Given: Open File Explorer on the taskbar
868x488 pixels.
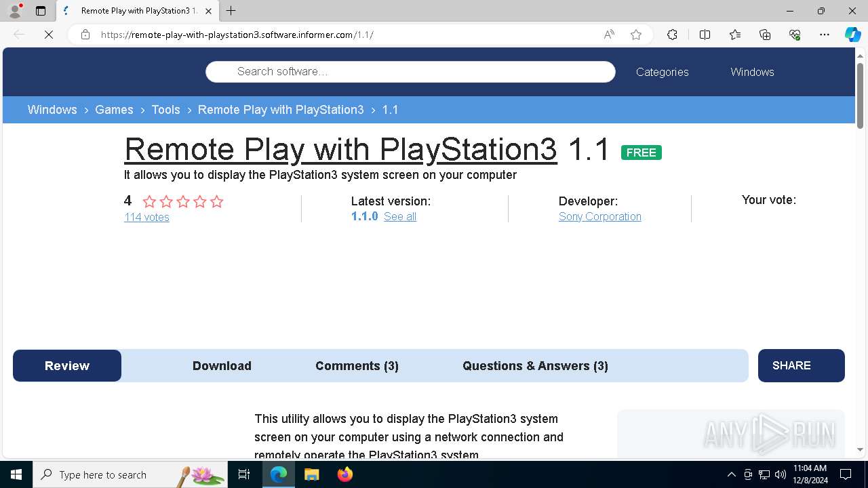Looking at the screenshot, I should click(x=311, y=474).
